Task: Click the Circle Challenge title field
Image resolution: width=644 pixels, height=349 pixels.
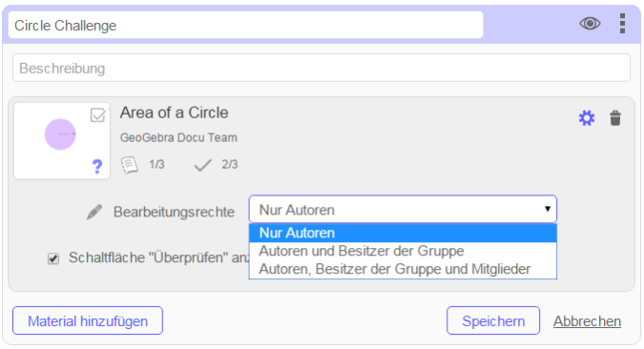Action: 245,25
